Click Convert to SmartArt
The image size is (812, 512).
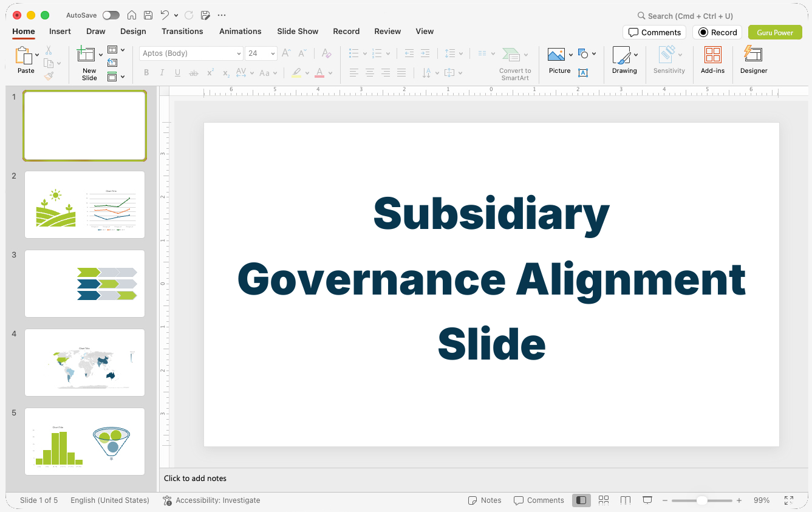click(514, 64)
